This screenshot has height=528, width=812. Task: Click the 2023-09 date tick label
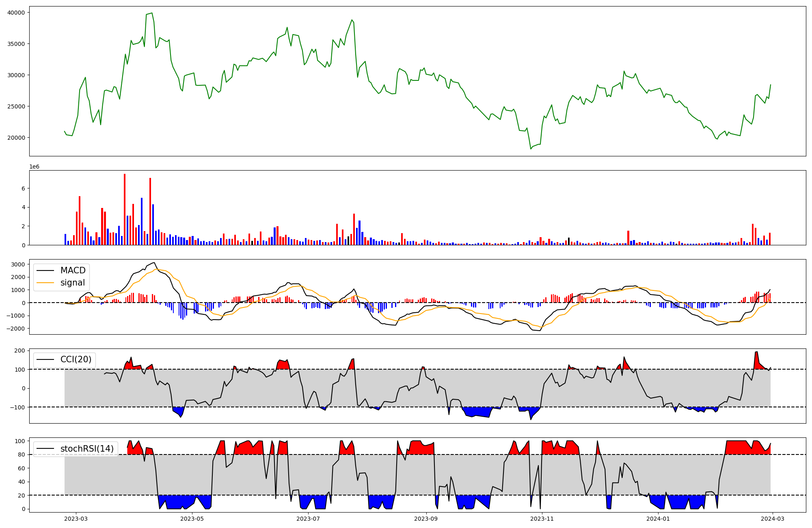pos(426,519)
